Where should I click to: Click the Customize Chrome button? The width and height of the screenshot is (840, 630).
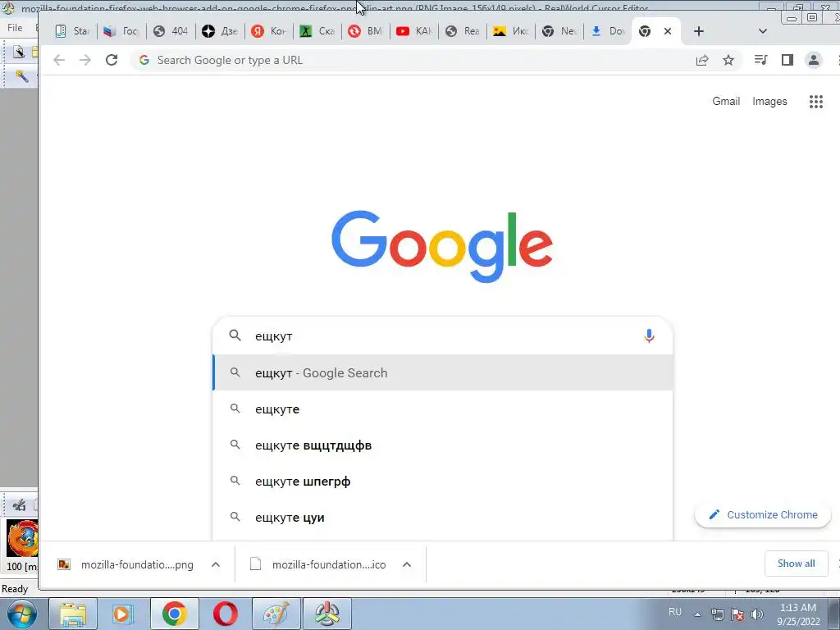762,515
